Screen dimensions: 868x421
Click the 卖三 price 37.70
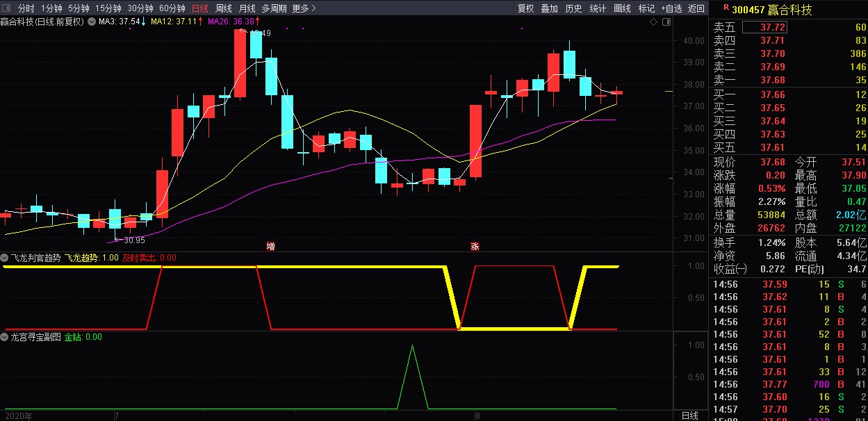click(773, 54)
